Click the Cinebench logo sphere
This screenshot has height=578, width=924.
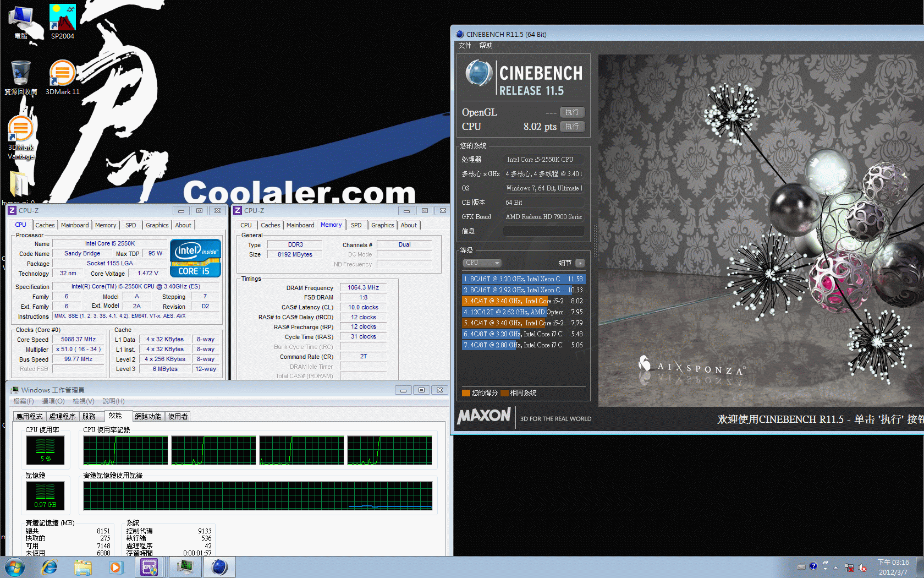(479, 74)
